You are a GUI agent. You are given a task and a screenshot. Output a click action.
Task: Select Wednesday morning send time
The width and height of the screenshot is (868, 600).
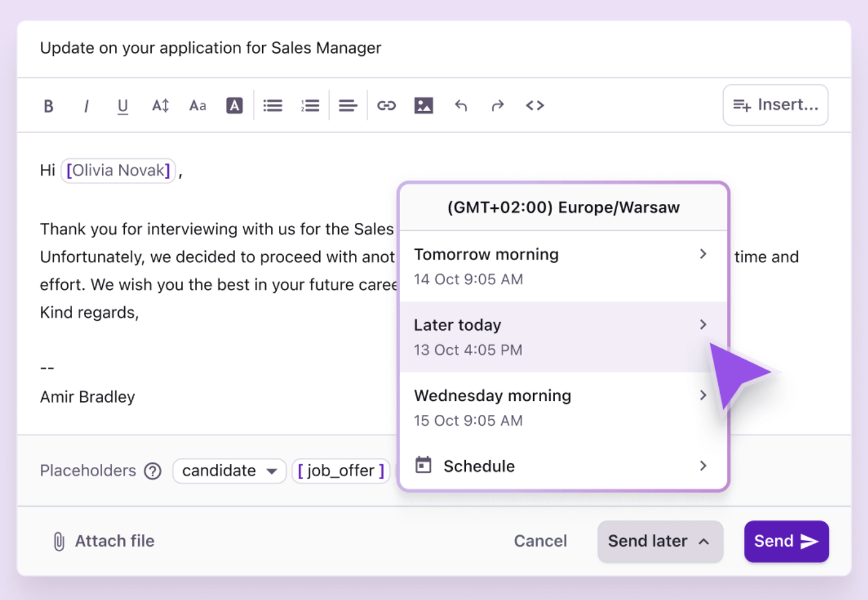[x=564, y=407]
